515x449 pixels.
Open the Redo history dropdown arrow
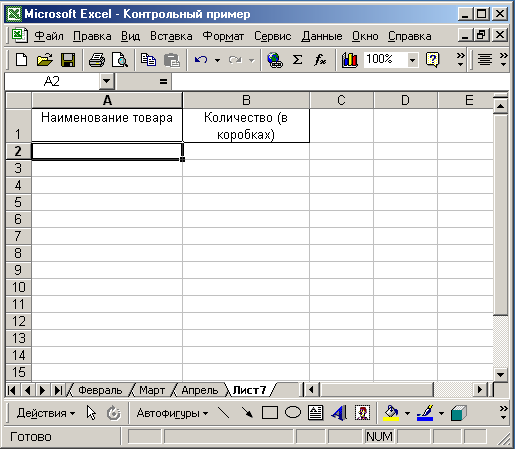[x=252, y=60]
